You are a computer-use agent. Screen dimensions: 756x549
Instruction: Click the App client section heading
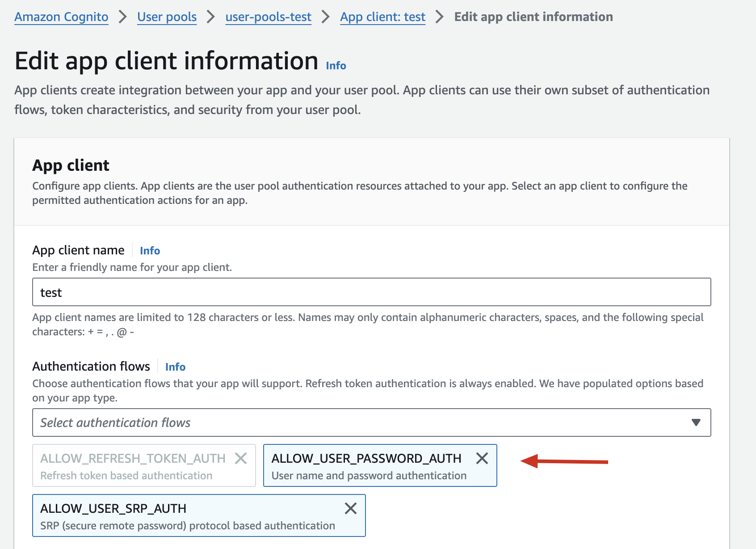pos(71,165)
